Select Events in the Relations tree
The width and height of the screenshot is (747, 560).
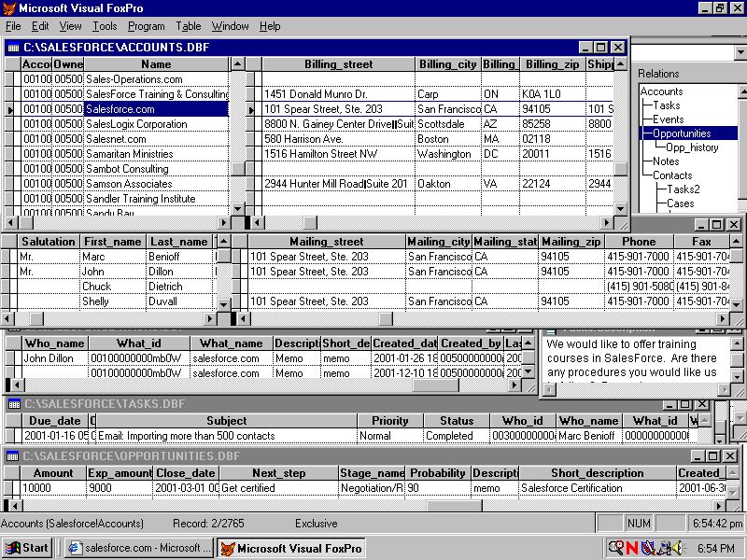668,119
